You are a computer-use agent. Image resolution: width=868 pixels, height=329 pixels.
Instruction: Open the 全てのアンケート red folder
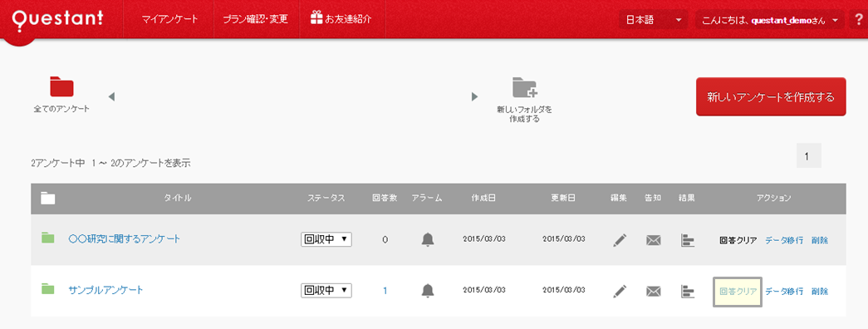point(61,87)
